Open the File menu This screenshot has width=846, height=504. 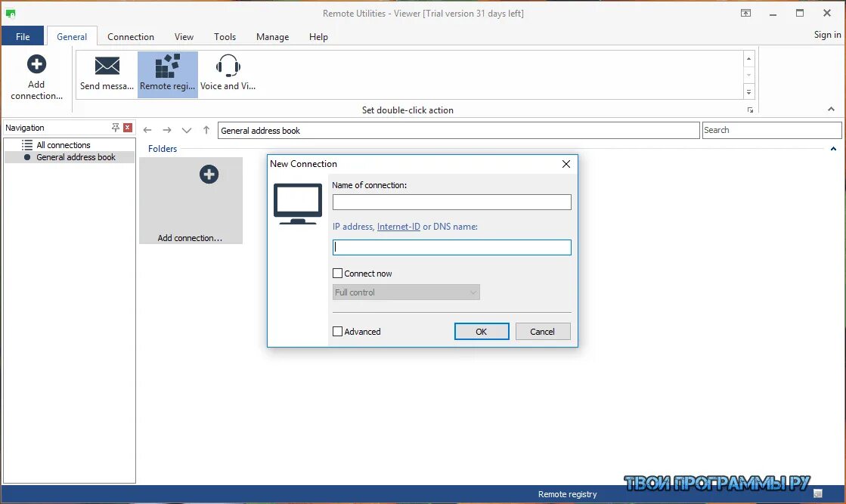23,36
